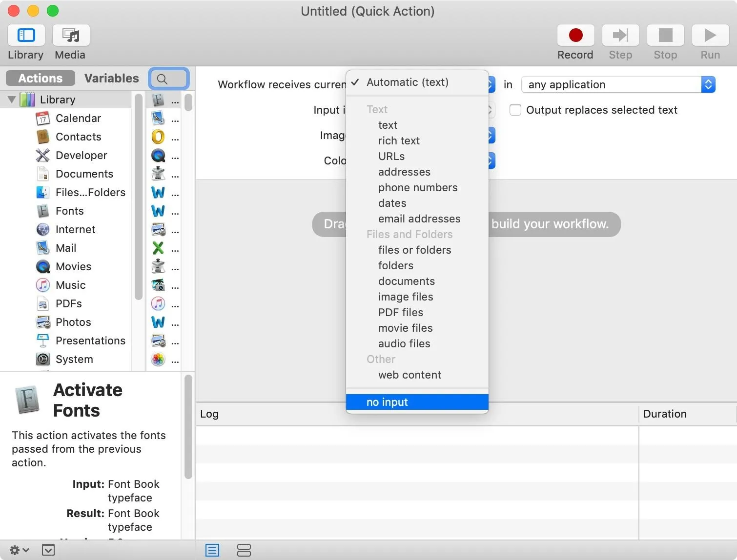Select the Presentations Keynote icon

click(x=43, y=340)
